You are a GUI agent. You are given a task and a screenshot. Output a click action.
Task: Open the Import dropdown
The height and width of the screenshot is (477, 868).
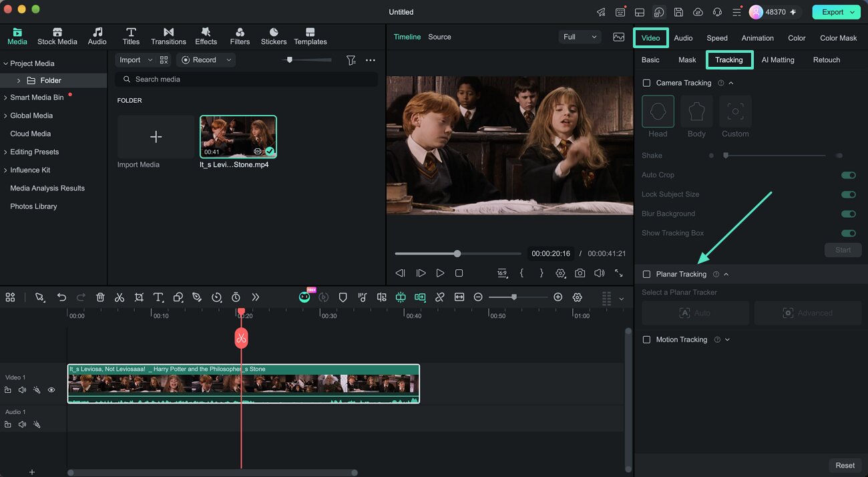pyautogui.click(x=136, y=60)
